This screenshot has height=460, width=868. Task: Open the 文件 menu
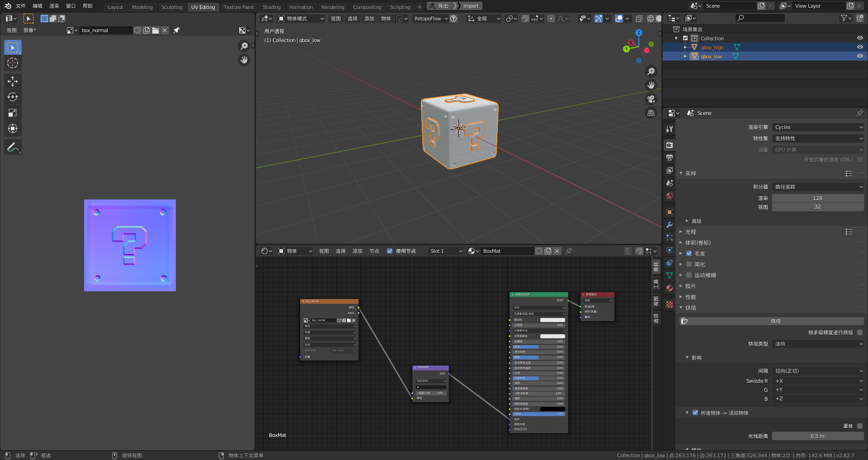[21, 6]
